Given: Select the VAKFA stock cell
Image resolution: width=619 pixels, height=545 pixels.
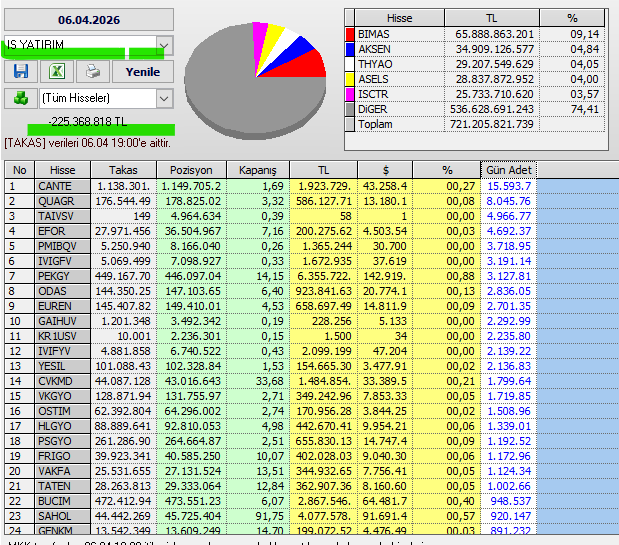Looking at the screenshot, I should 62,471.
